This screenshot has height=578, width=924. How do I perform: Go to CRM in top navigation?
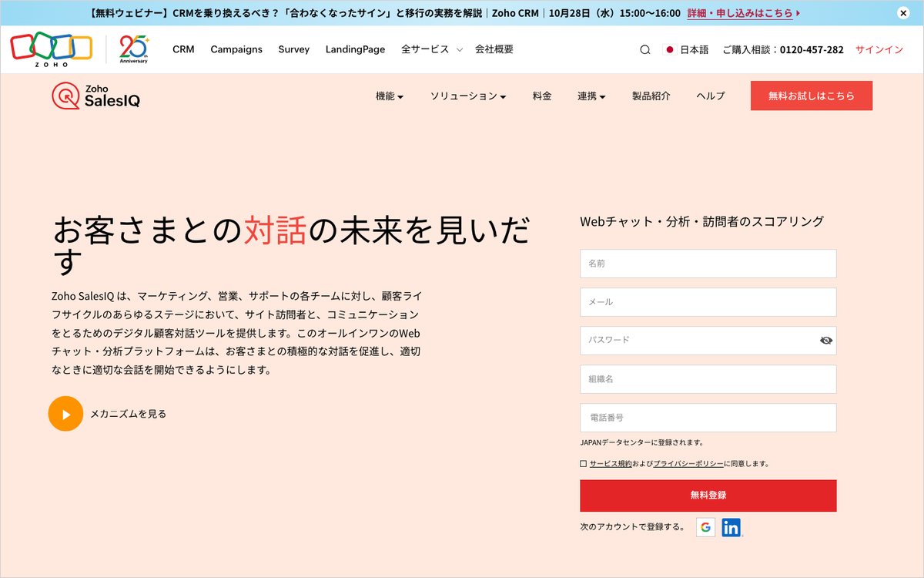(x=183, y=49)
